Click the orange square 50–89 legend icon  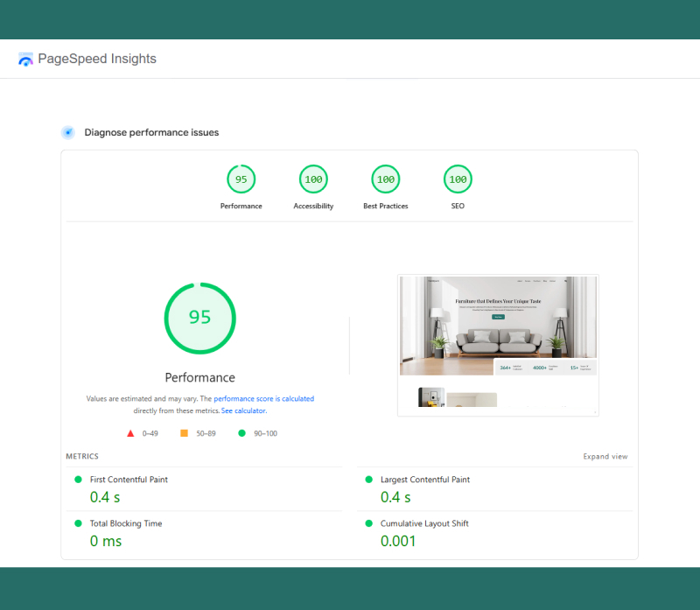coord(184,433)
